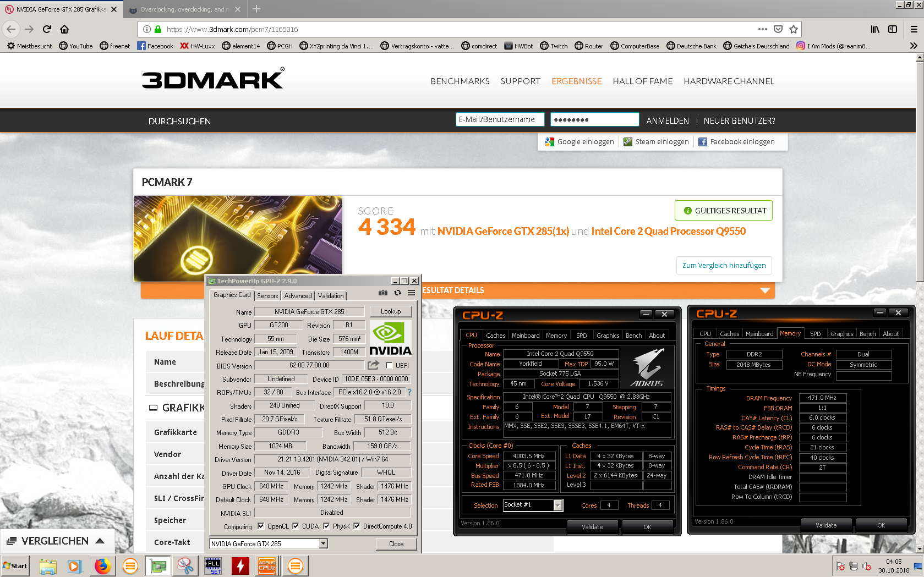Open page actions three-dot menu
924x577 pixels.
pos(762,29)
